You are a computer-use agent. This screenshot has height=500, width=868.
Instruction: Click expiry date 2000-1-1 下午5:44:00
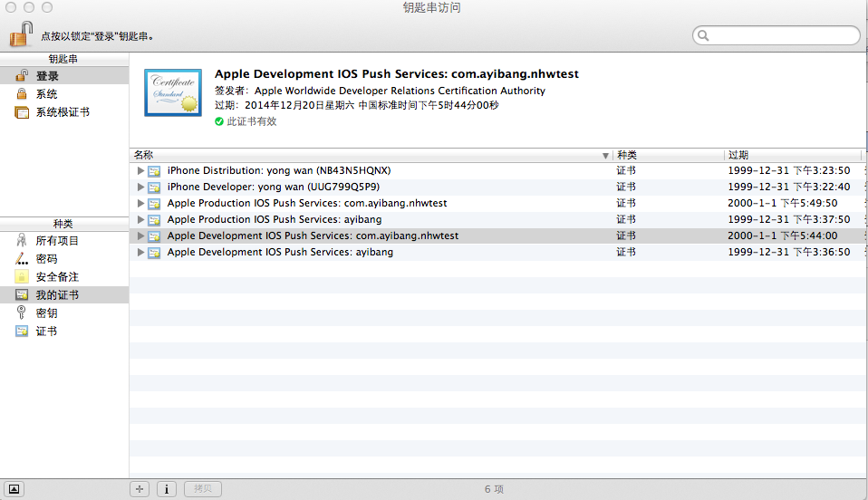click(783, 236)
